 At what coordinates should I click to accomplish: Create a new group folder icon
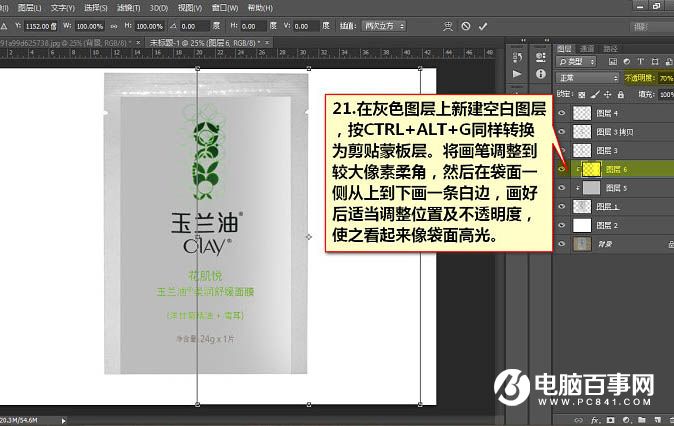pyautogui.click(x=642, y=420)
